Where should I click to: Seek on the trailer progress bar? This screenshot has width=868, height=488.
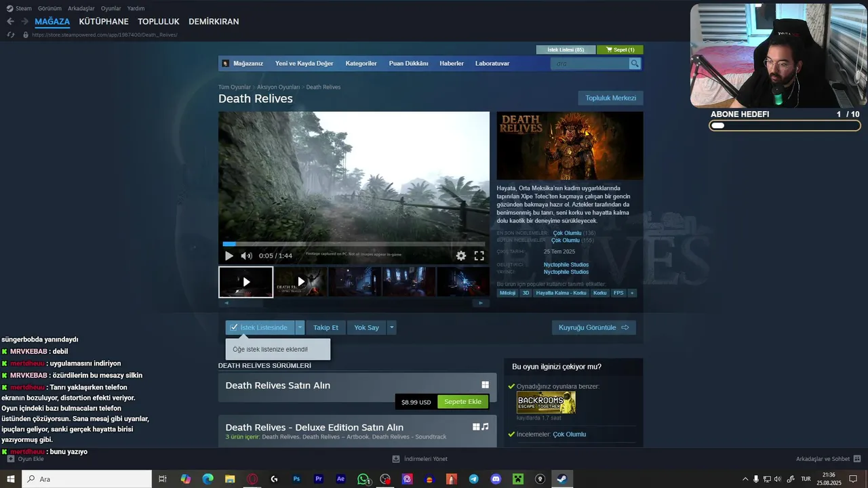click(354, 244)
